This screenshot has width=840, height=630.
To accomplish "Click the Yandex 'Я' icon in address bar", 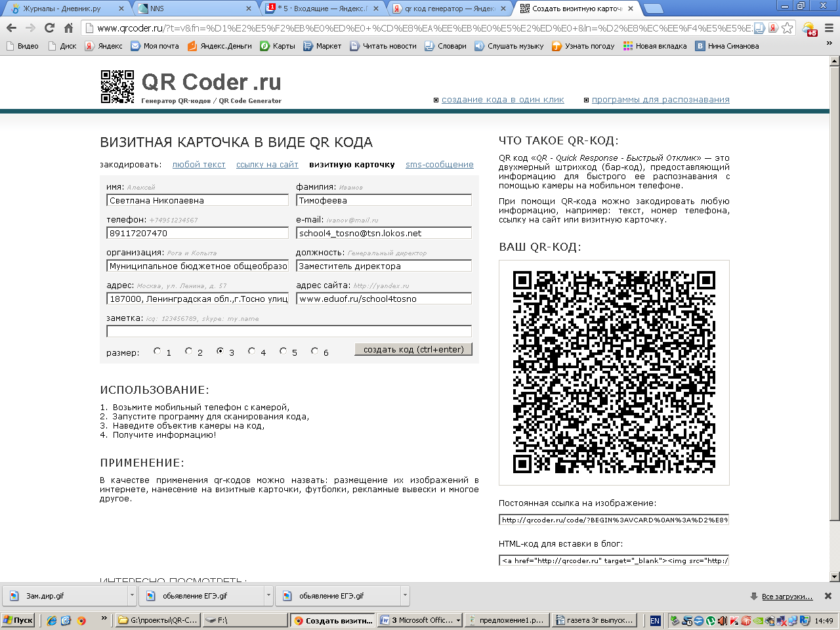I will pos(774,28).
